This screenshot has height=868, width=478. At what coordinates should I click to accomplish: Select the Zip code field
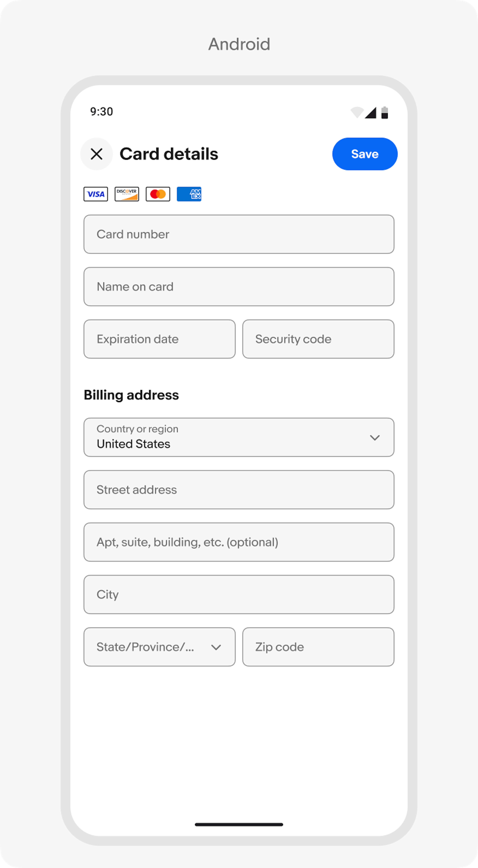tap(318, 647)
